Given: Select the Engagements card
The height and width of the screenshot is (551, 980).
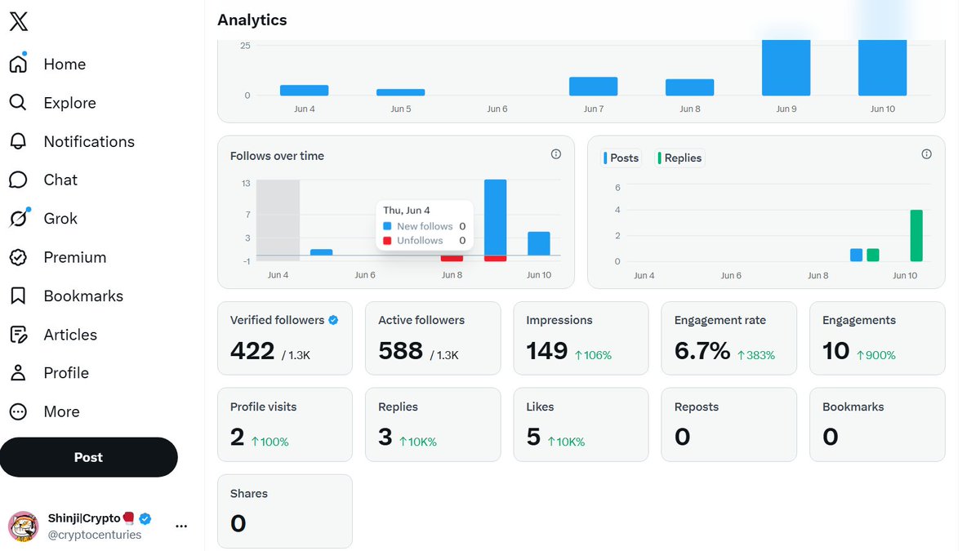Looking at the screenshot, I should (x=877, y=338).
